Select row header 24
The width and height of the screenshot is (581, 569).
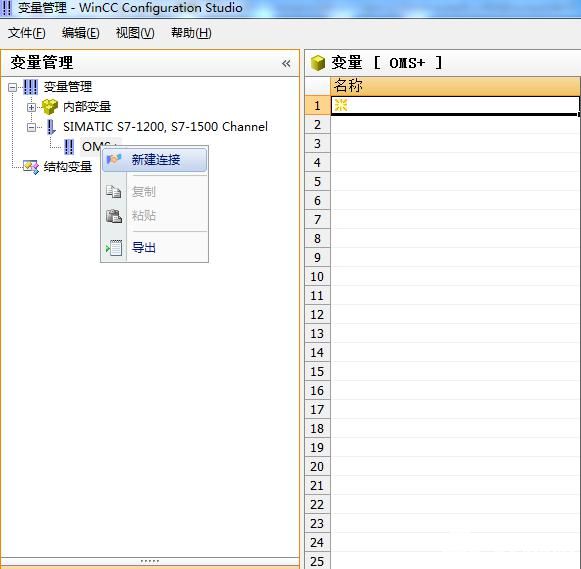[x=317, y=543]
